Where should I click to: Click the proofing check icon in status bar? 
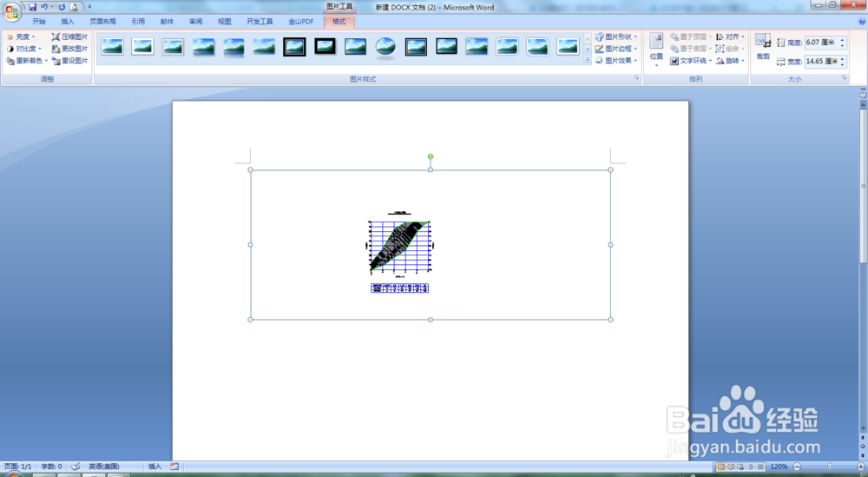[x=76, y=467]
